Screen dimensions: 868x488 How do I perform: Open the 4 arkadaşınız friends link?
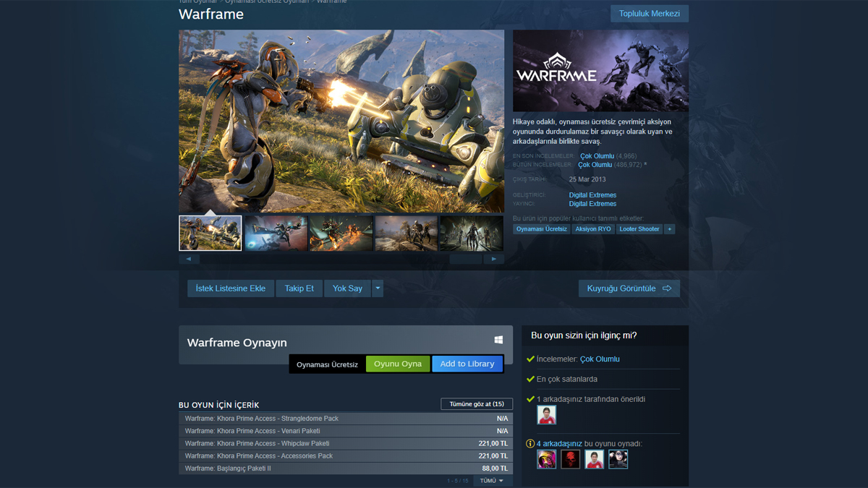(559, 444)
